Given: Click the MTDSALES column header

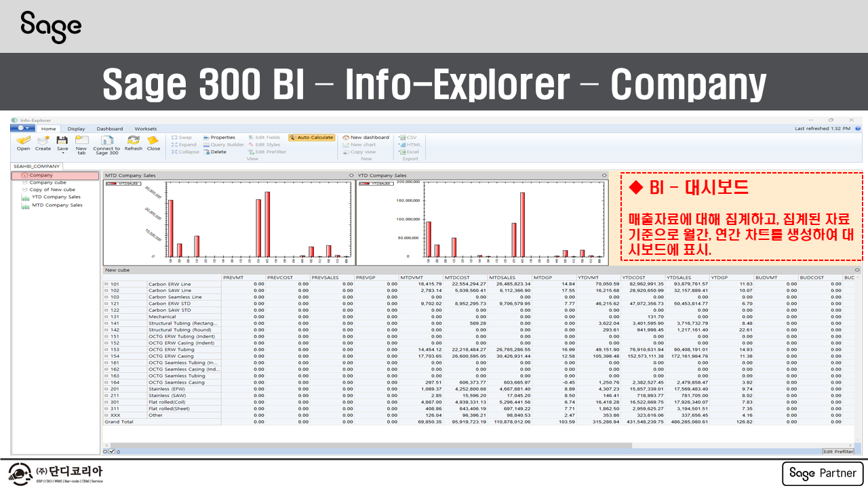Looking at the screenshot, I should pos(510,277).
